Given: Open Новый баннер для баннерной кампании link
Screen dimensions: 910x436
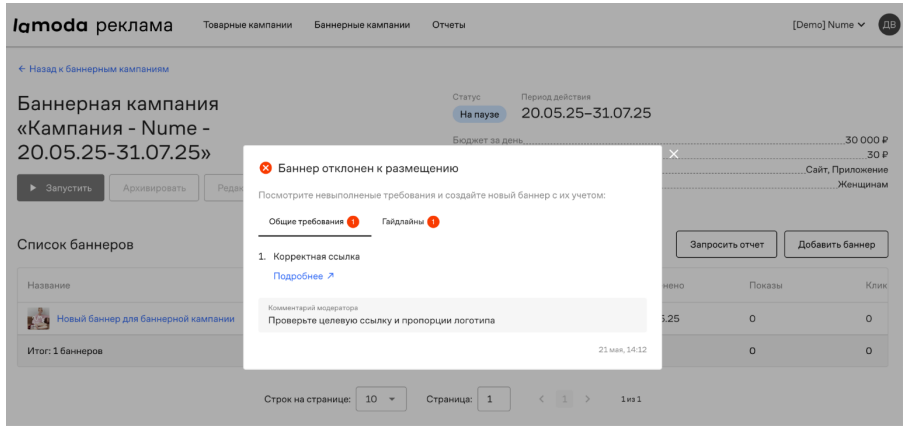Looking at the screenshot, I should (146, 319).
